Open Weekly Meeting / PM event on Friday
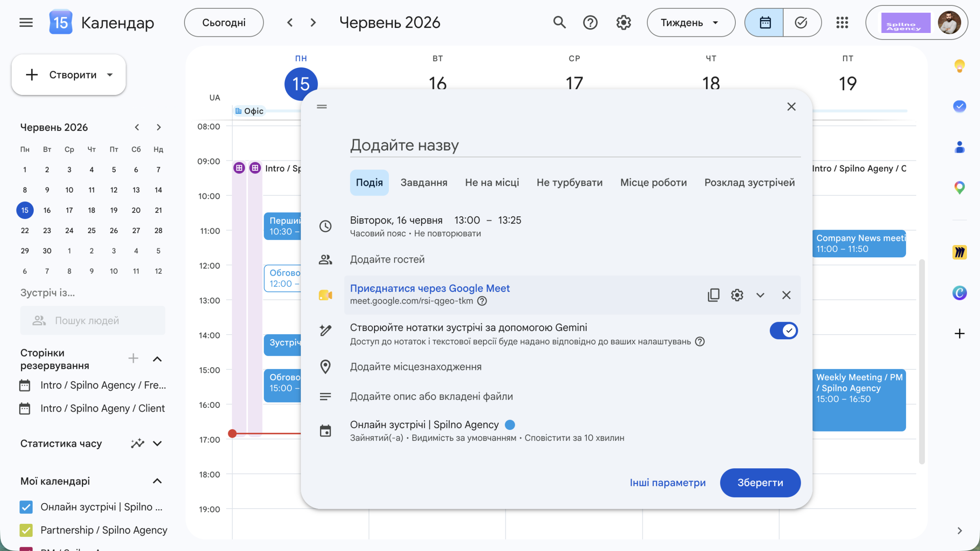980x551 pixels. (x=859, y=400)
